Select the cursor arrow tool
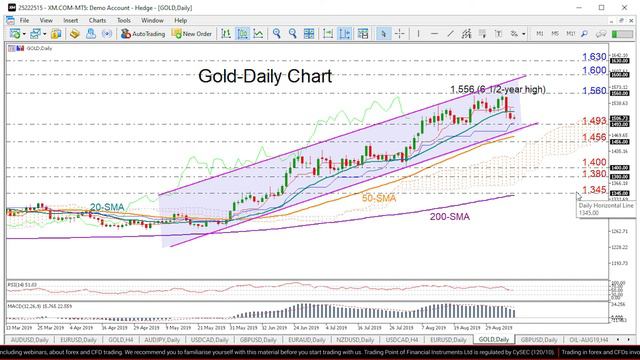Image resolution: width=640 pixels, height=360 pixels. click(x=383, y=34)
